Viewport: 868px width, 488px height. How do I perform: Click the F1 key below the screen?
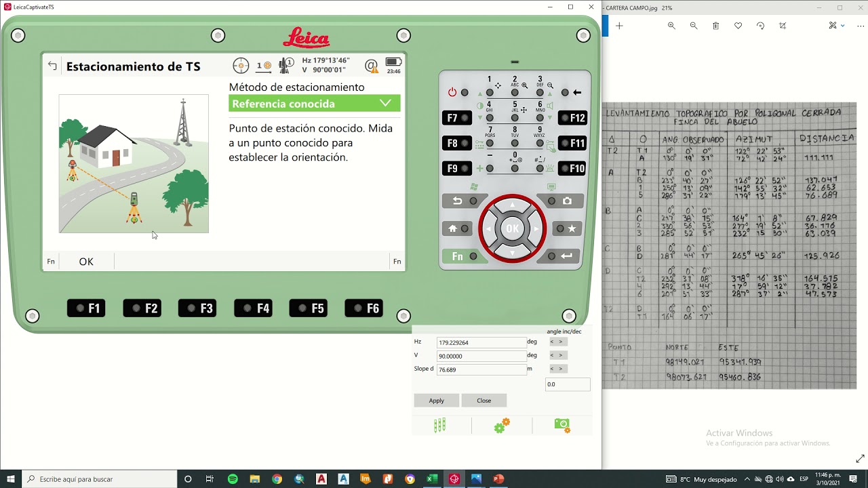click(86, 308)
